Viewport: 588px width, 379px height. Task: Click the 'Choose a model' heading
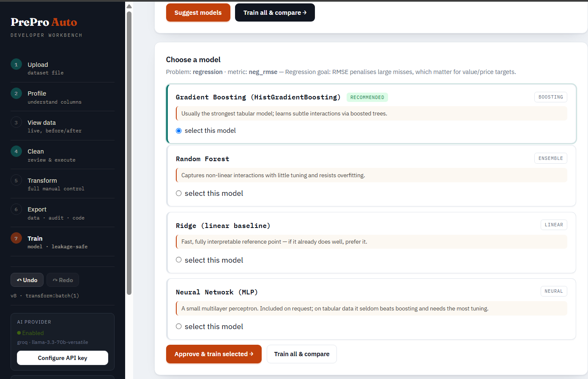pos(193,60)
